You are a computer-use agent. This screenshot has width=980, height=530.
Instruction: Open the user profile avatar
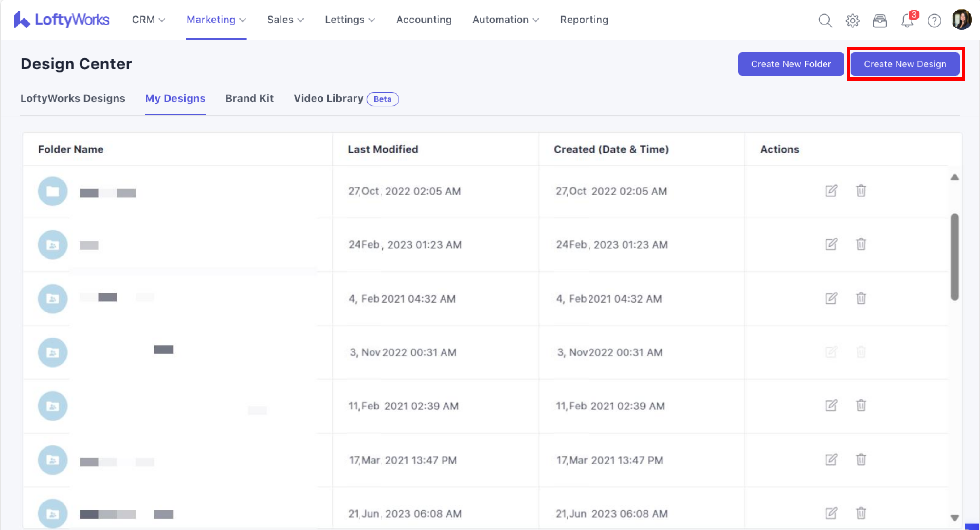tap(961, 20)
